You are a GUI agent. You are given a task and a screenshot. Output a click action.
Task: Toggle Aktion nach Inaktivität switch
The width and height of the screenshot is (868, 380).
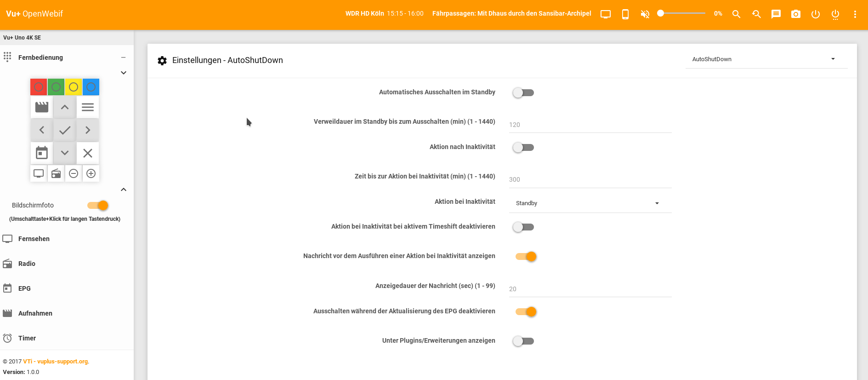(523, 147)
